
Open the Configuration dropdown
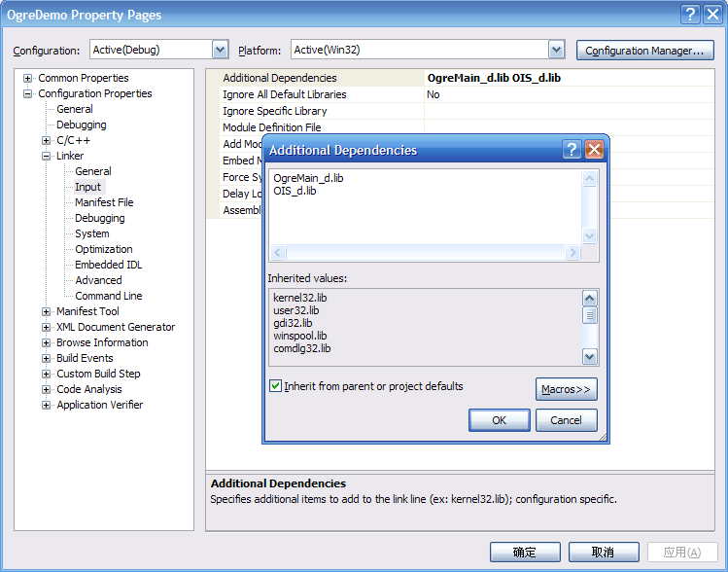[220, 50]
